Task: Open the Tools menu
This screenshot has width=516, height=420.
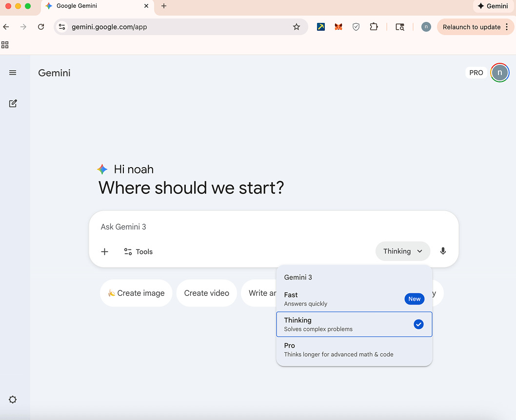Action: pos(138,252)
